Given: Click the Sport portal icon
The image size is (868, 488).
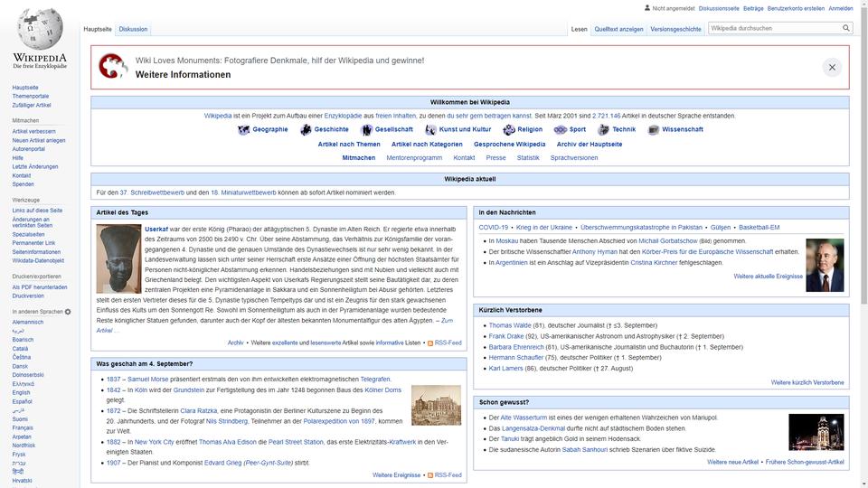Looking at the screenshot, I should point(561,130).
